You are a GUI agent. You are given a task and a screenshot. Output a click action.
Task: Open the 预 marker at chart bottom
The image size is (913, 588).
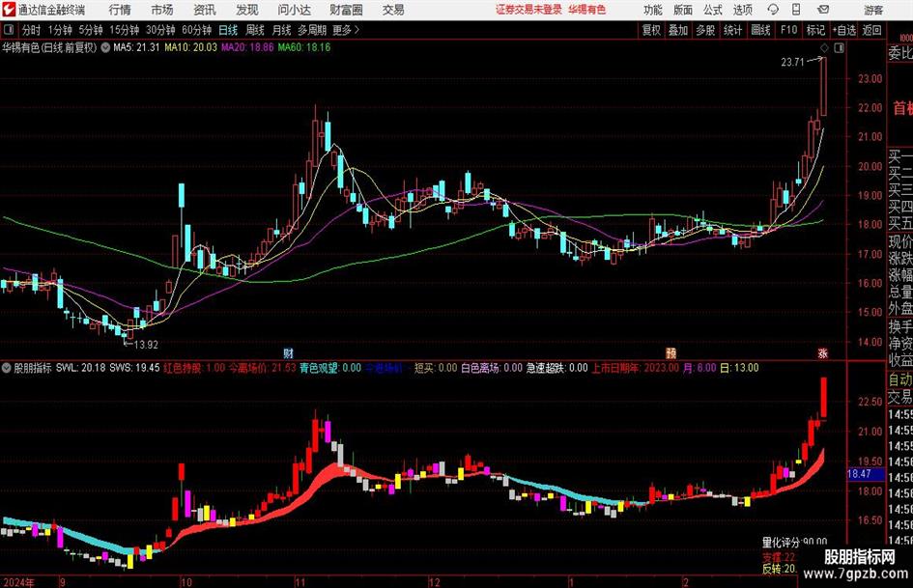coord(670,352)
